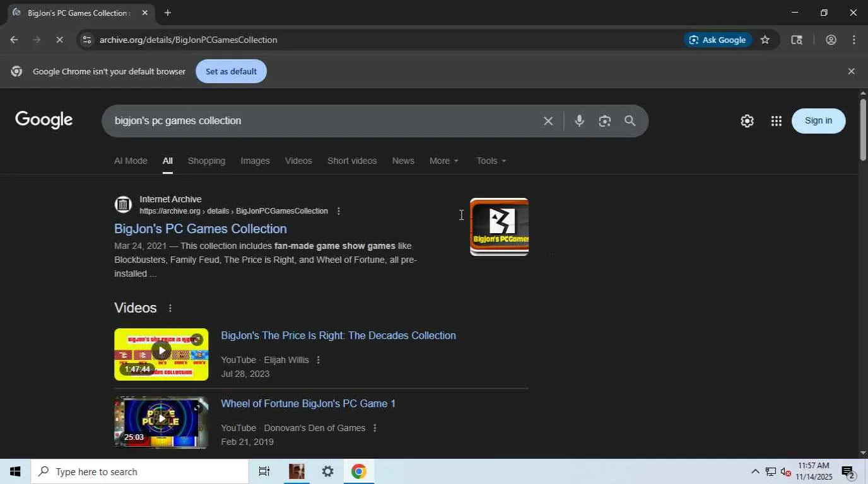Close the BigJon's PC Games Collection tab
The height and width of the screenshot is (484, 868).
coord(144,13)
